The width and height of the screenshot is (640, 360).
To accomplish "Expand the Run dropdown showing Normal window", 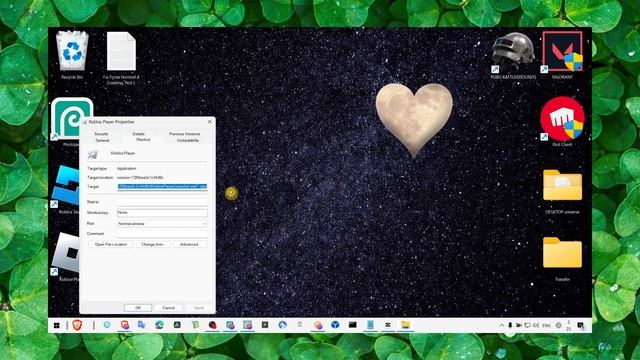I will tap(162, 224).
